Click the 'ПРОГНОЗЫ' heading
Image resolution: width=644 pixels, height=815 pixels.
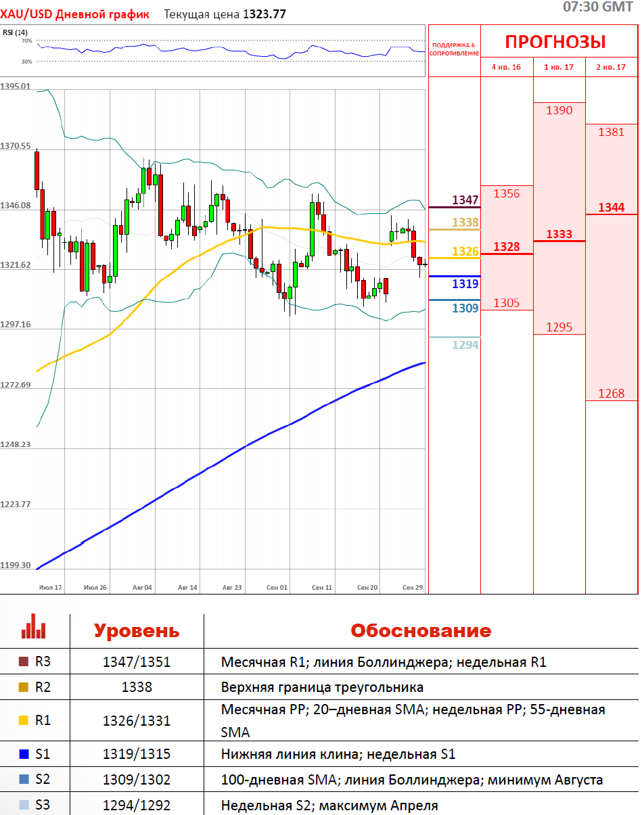pos(555,42)
